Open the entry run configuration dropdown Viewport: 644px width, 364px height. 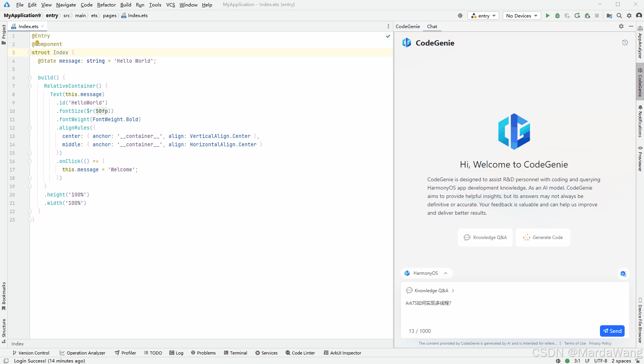click(x=484, y=16)
